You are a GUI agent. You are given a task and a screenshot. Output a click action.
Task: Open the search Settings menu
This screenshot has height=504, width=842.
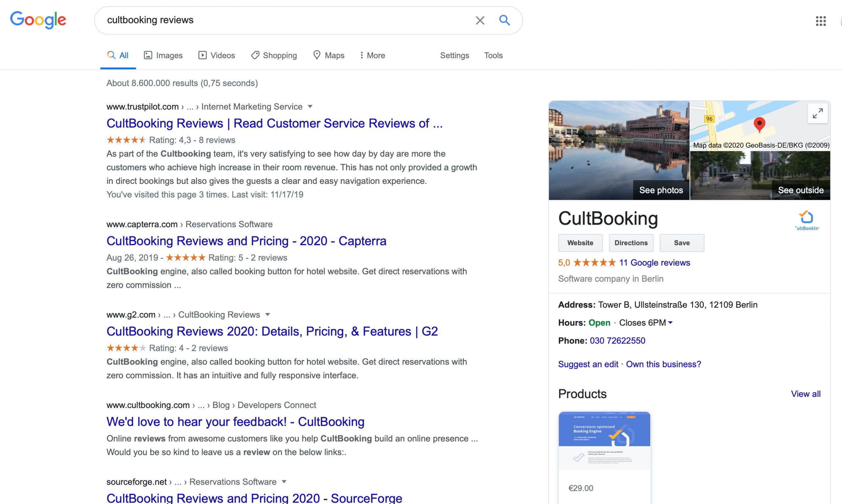tap(455, 55)
